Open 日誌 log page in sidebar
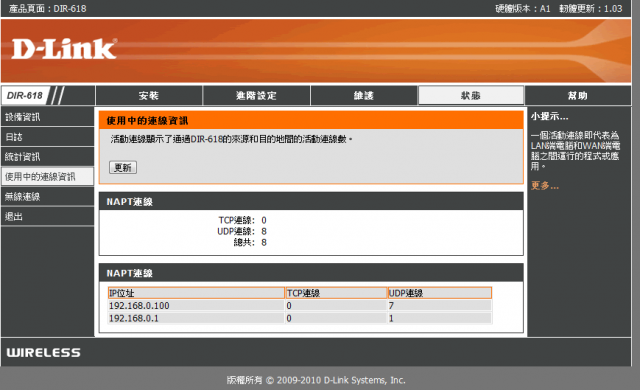This screenshot has height=390, width=640. 47,137
